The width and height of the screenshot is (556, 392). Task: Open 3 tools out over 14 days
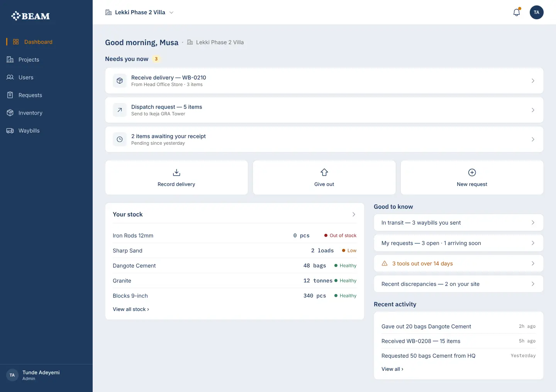(x=459, y=264)
